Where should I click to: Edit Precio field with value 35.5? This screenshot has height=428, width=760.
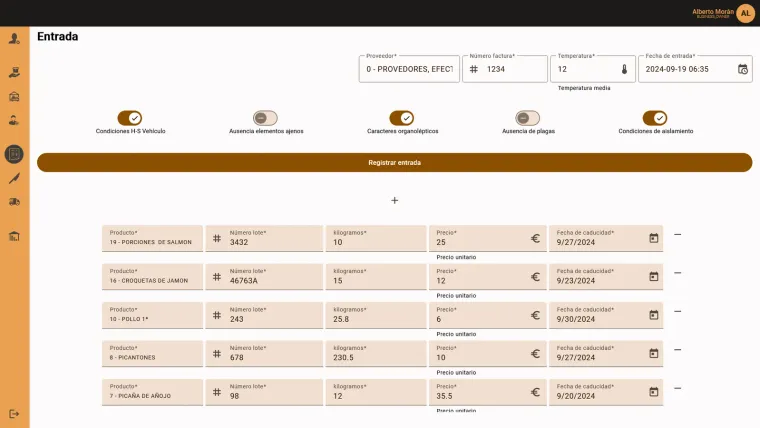(488, 392)
